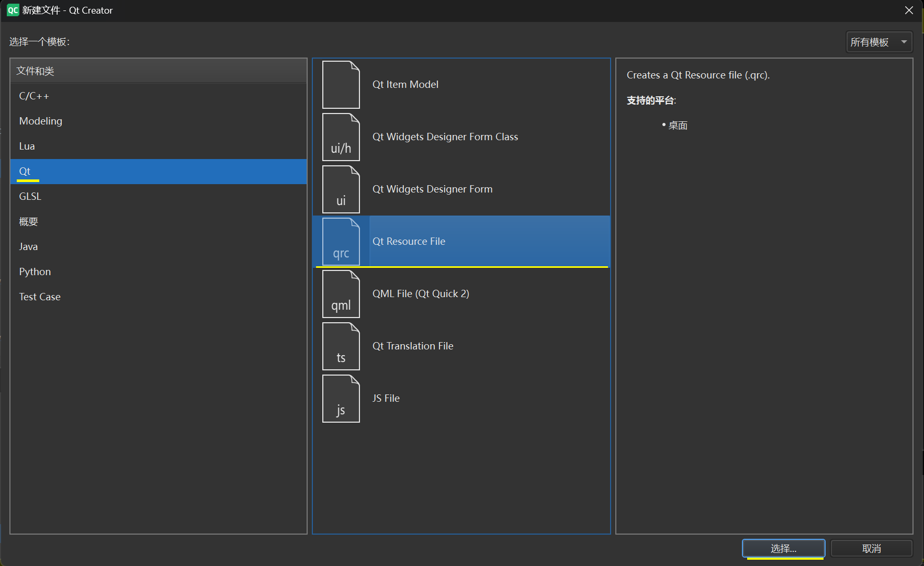924x566 pixels.
Task: Choose the Qt Resource File template
Action: (461, 242)
